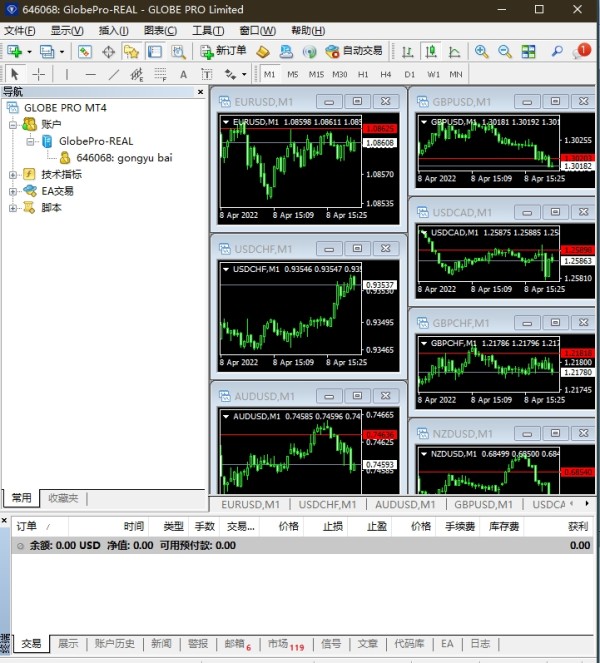The height and width of the screenshot is (663, 600).
Task: Select the M30 timeframe
Action: [x=340, y=74]
